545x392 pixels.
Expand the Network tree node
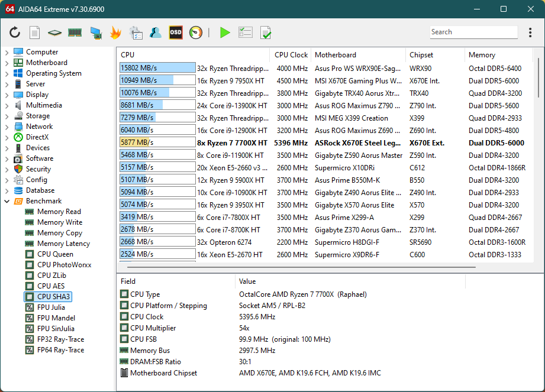click(x=7, y=127)
